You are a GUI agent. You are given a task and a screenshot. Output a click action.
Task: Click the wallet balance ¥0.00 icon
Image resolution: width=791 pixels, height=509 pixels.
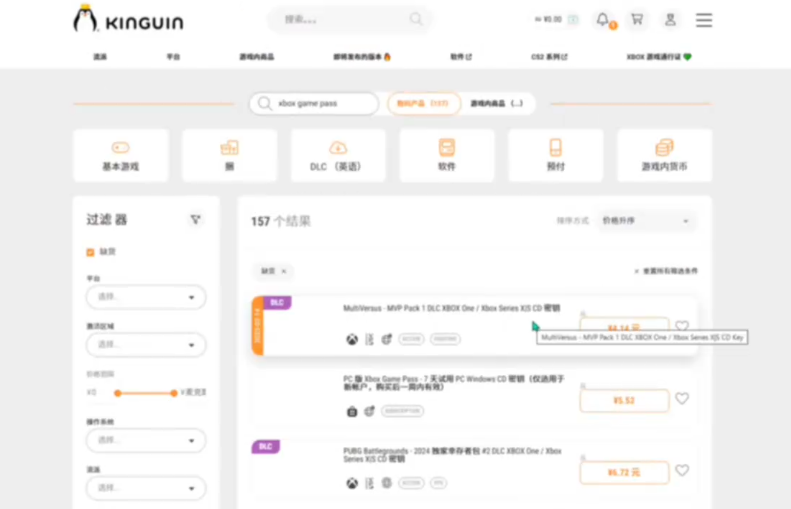click(573, 20)
